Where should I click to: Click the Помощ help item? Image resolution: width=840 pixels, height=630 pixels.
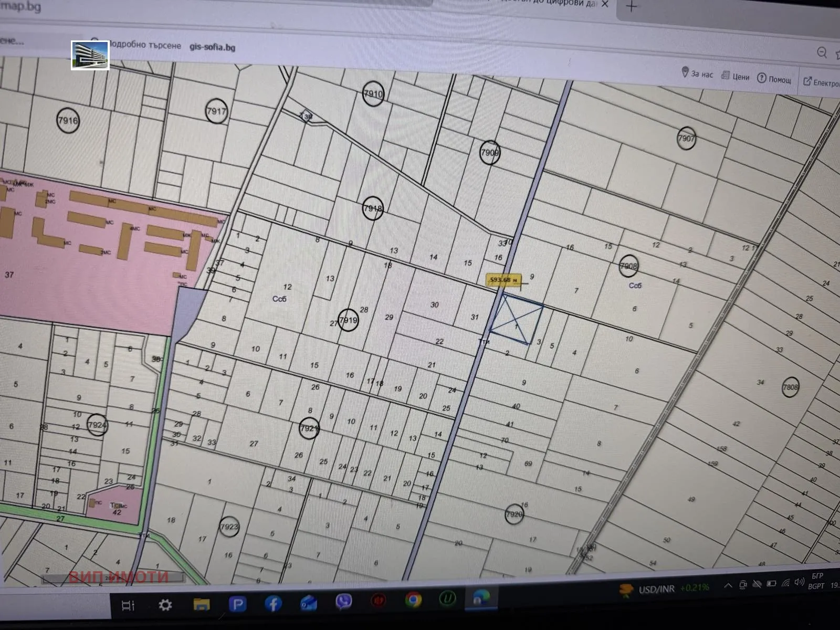[x=774, y=79]
